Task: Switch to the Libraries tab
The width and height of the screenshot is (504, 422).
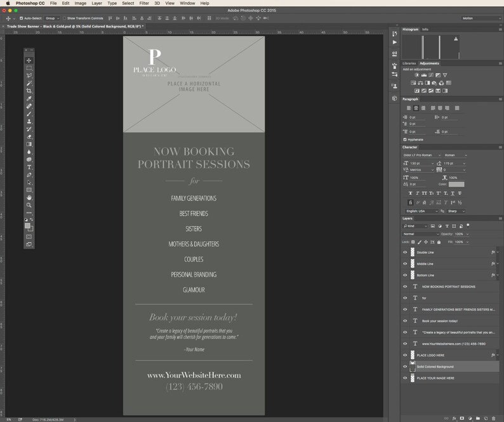Action: [x=409, y=63]
